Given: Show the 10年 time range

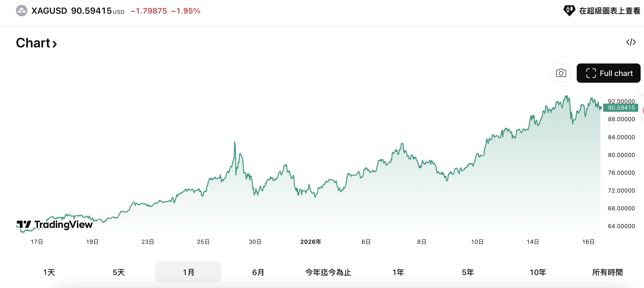Looking at the screenshot, I should pyautogui.click(x=538, y=272).
